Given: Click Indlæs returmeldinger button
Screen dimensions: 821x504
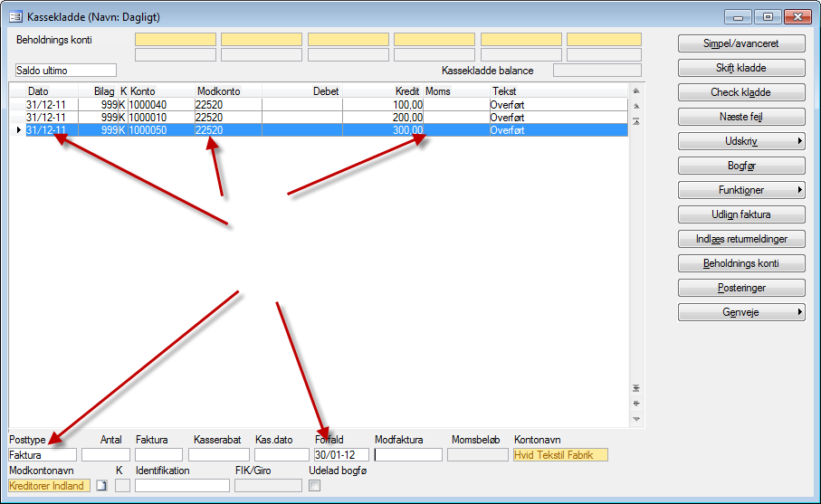Looking at the screenshot, I should 741,239.
